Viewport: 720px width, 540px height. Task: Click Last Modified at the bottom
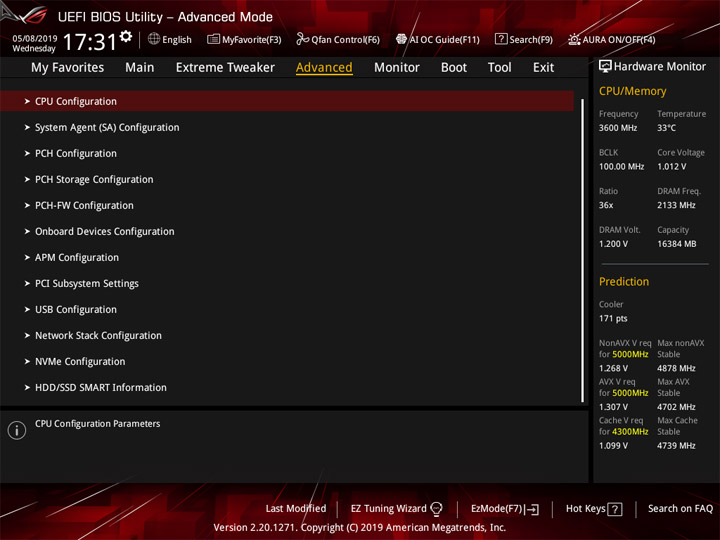tap(296, 508)
